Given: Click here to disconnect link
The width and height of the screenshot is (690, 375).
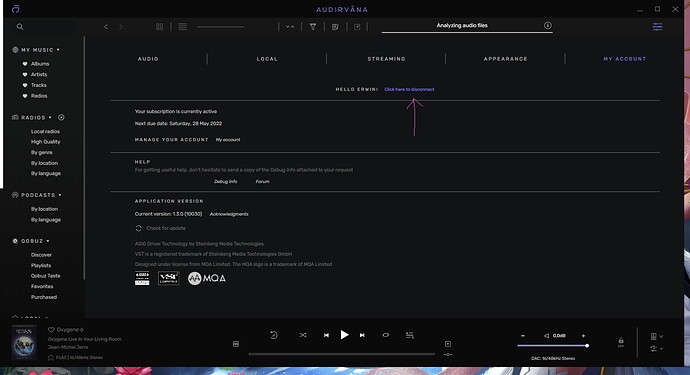Looking at the screenshot, I should coord(409,89).
